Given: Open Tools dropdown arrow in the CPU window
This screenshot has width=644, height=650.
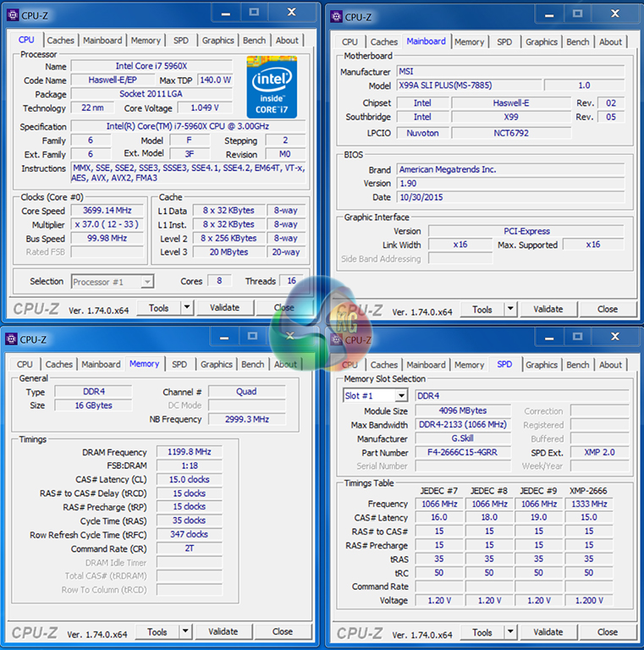Looking at the screenshot, I should click(x=187, y=307).
